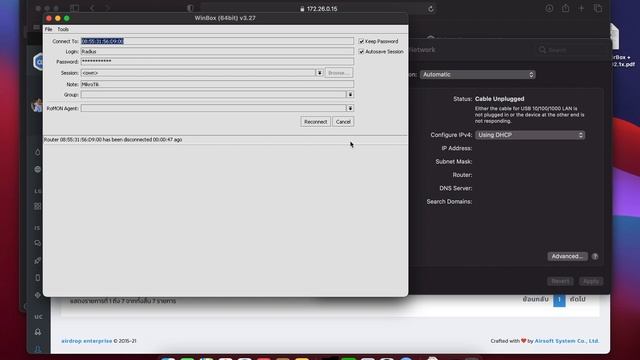Click the Note field containing MikroTik

pyautogui.click(x=217, y=84)
